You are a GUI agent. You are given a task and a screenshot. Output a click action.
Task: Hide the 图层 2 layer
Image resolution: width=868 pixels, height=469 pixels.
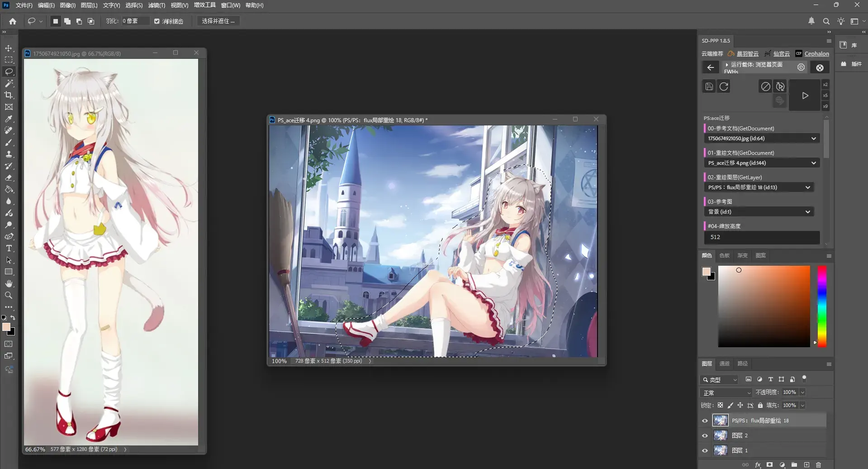[705, 435]
